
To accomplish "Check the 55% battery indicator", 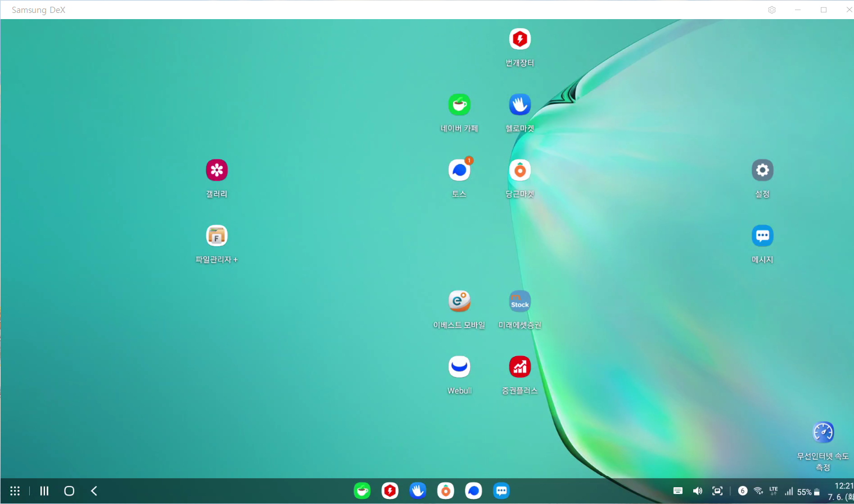I will click(808, 492).
